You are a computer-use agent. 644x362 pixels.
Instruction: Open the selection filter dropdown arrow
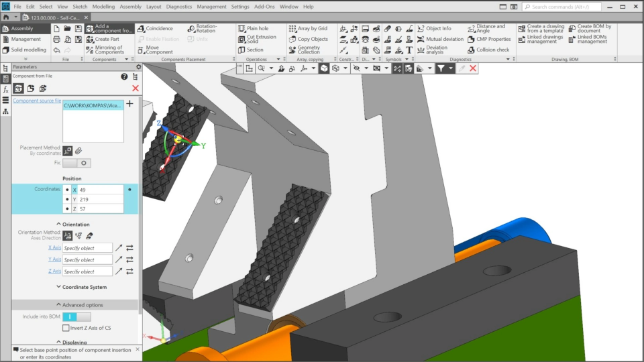pyautogui.click(x=451, y=68)
